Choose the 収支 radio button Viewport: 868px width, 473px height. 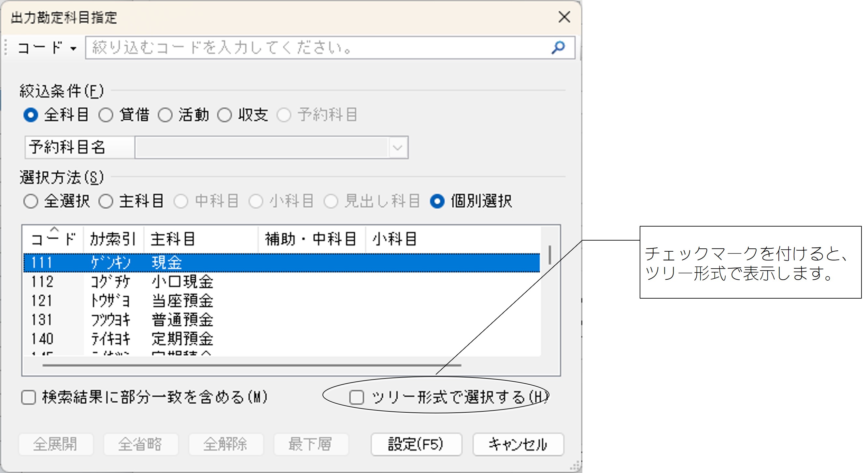pos(225,115)
